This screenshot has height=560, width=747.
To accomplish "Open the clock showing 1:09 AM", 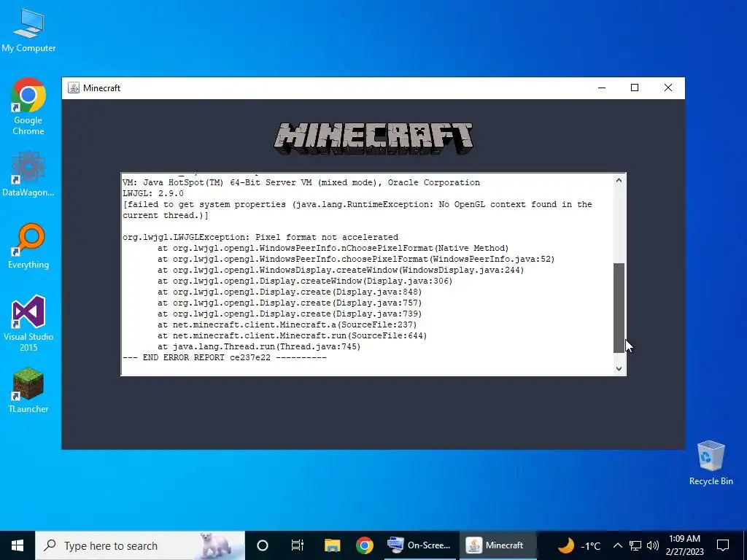I will point(684,545).
